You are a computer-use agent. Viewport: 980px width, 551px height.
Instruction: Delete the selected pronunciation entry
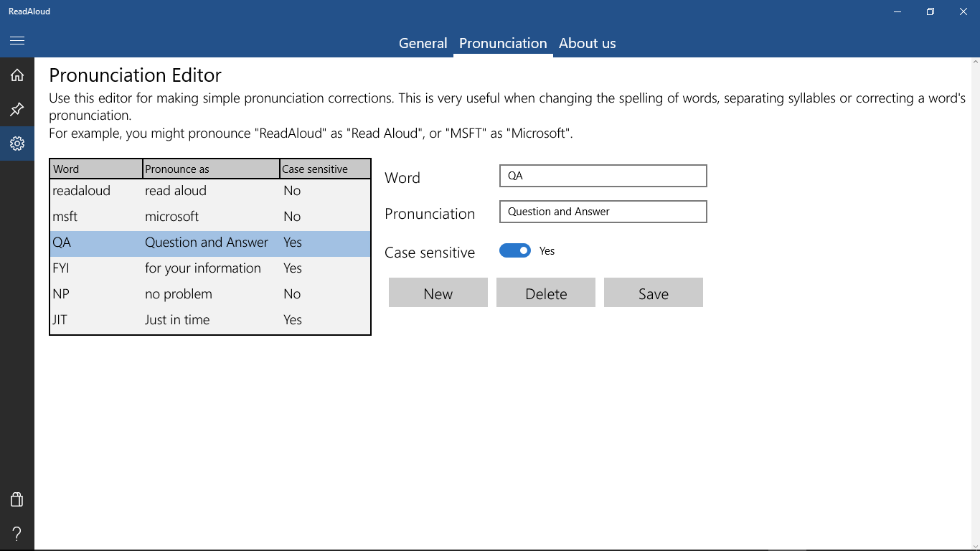[x=545, y=292]
